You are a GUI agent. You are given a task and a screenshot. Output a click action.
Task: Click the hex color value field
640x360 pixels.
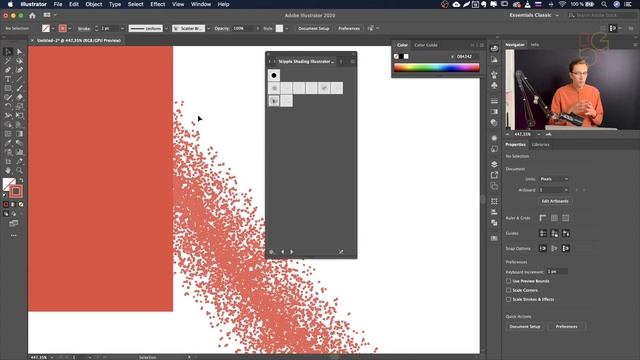click(467, 56)
